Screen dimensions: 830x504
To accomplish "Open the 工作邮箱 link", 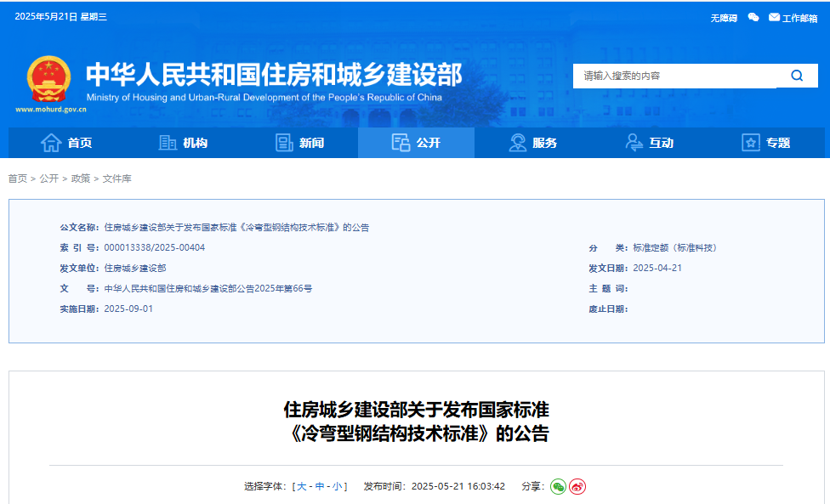I will [800, 18].
